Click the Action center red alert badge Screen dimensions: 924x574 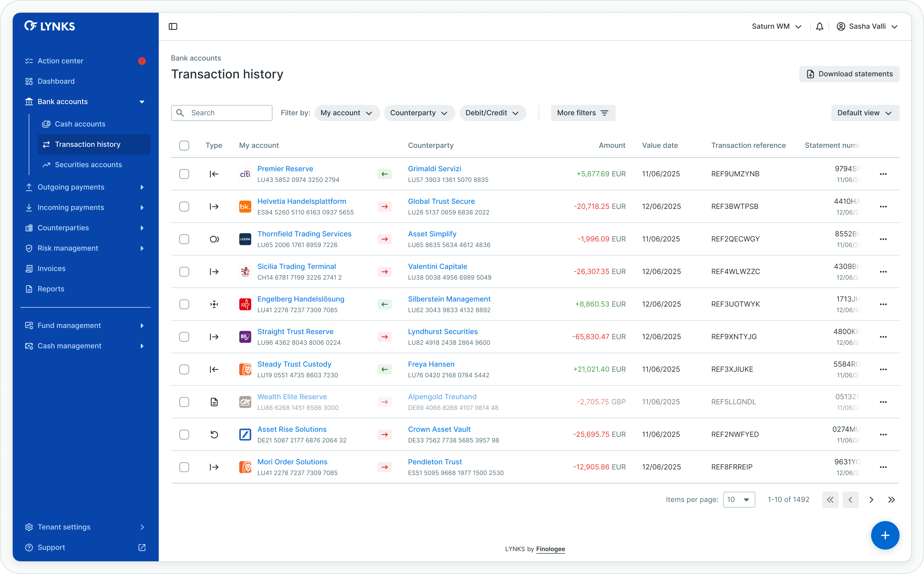pos(142,61)
